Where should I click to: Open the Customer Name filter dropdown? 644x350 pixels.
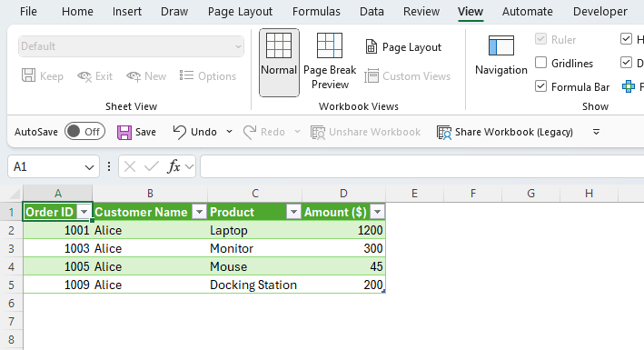[x=199, y=212]
